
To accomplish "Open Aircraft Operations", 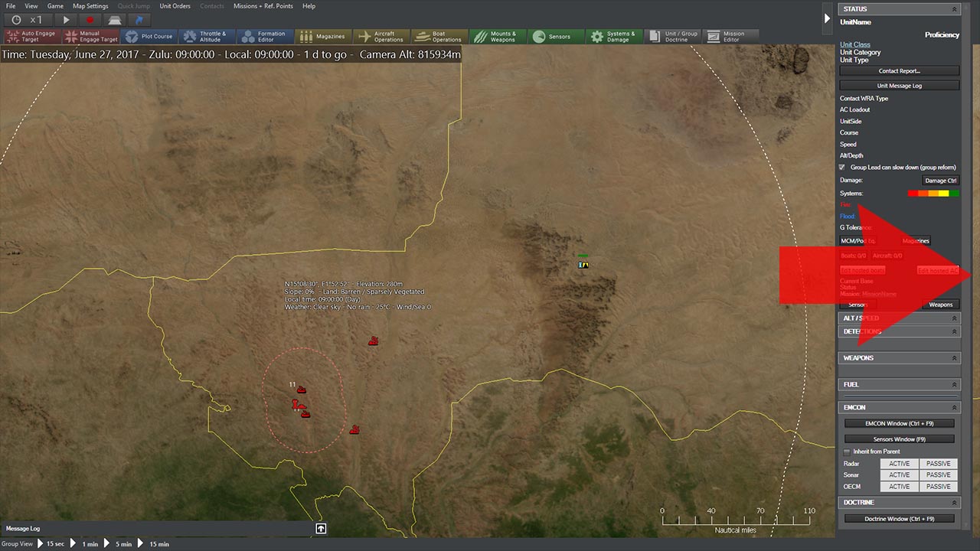I will point(382,37).
